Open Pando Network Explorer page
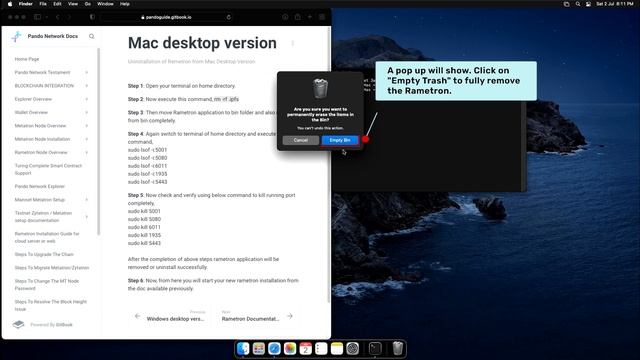 (x=40, y=187)
